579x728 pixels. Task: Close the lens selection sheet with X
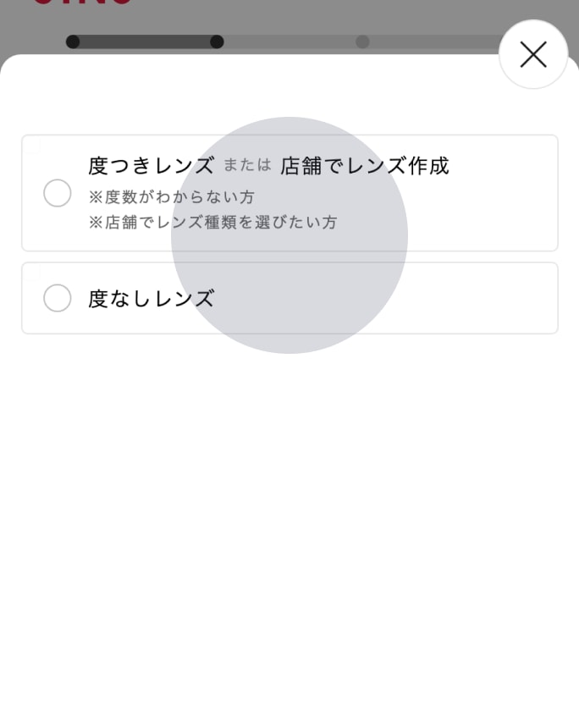click(x=533, y=55)
